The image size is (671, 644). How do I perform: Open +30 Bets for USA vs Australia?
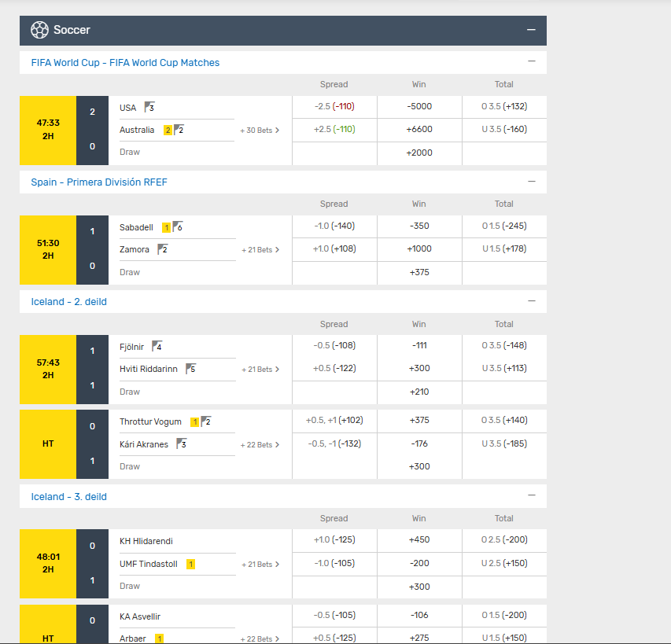click(260, 131)
